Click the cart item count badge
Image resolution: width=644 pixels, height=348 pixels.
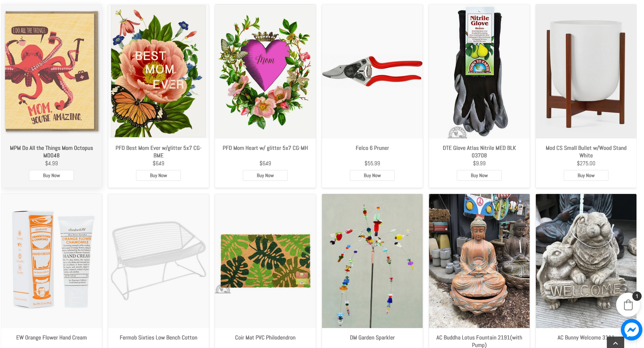637,296
